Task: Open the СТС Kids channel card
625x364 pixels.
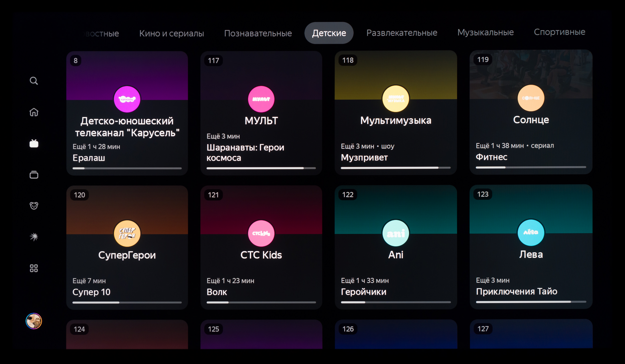Action: click(x=261, y=255)
